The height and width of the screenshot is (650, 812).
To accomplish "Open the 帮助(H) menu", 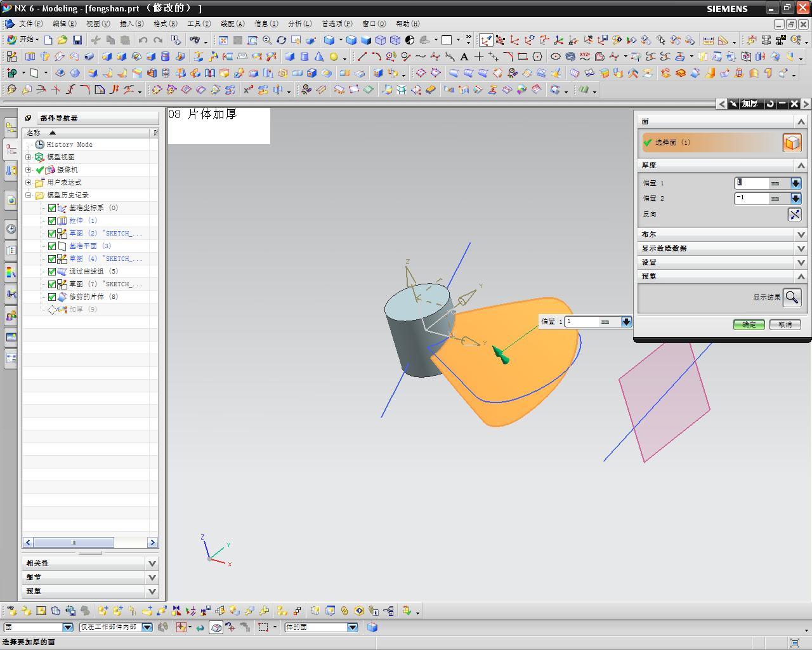I will (407, 23).
